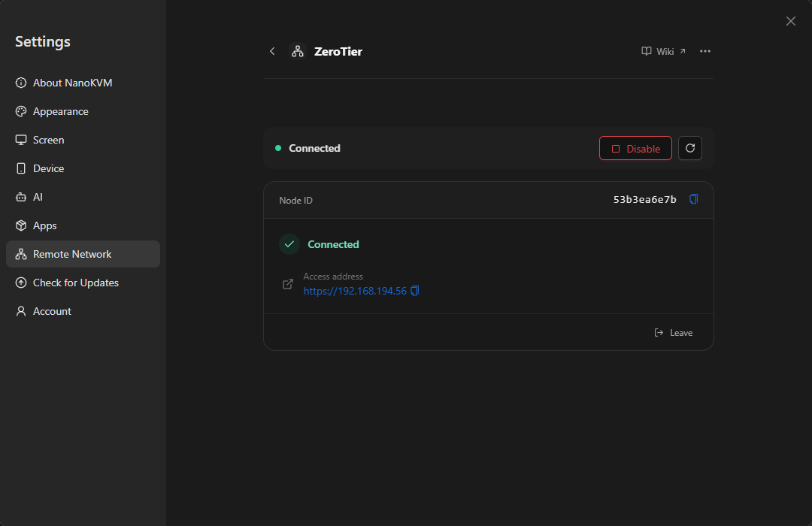812x526 pixels.
Task: Click the external link icon beside access address
Action: coord(288,284)
